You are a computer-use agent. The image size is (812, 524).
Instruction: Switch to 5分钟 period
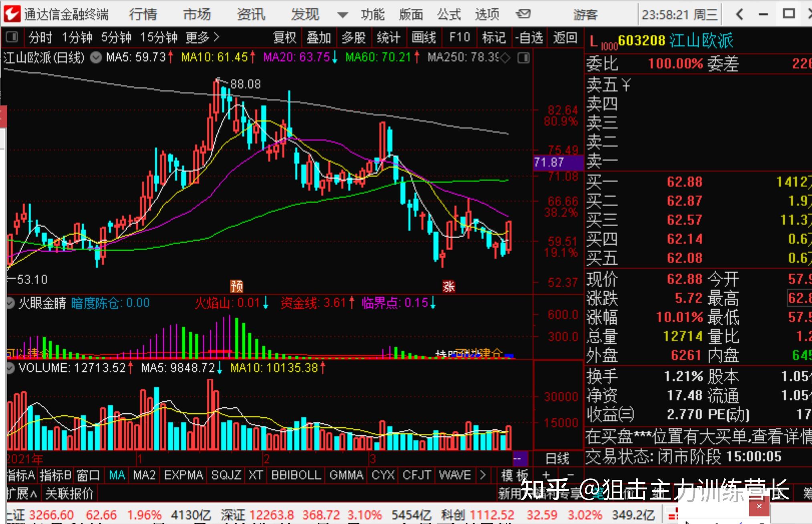click(116, 37)
